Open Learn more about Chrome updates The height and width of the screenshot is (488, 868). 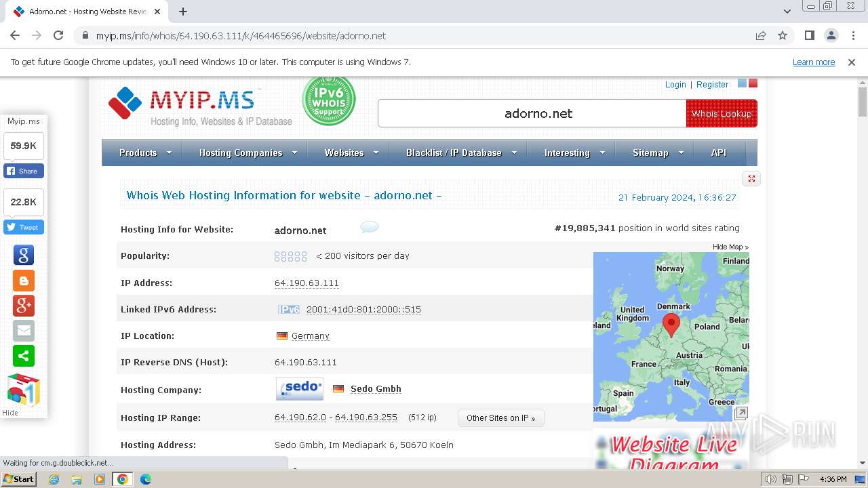pos(814,62)
